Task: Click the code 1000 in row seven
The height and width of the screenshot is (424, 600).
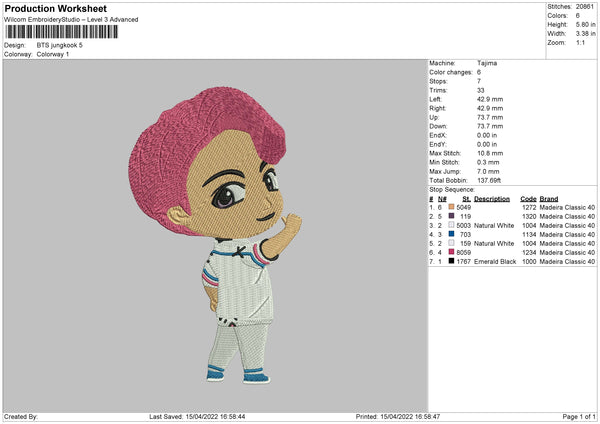Action: tap(529, 262)
